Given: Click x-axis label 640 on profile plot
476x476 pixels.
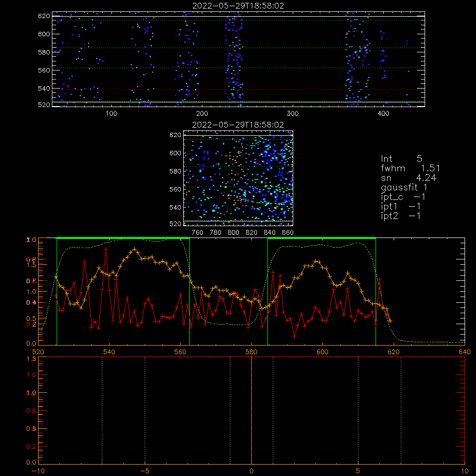Looking at the screenshot, I should pos(465,352).
